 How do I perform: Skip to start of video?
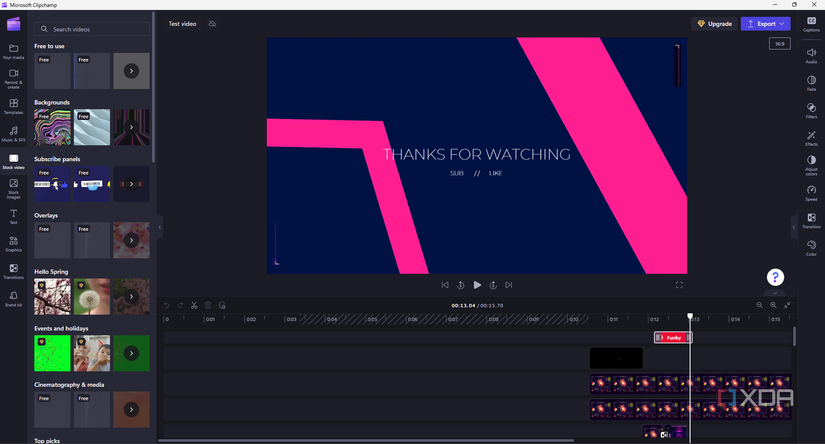pos(445,285)
